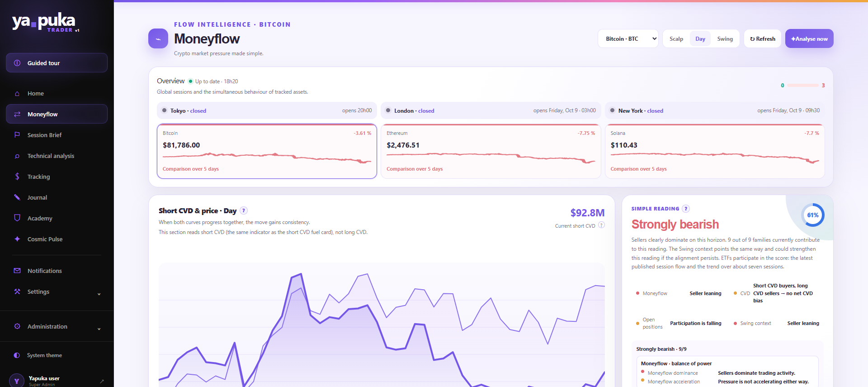Click the Journal pen icon
Viewport: 868px width, 387px height.
point(17,197)
